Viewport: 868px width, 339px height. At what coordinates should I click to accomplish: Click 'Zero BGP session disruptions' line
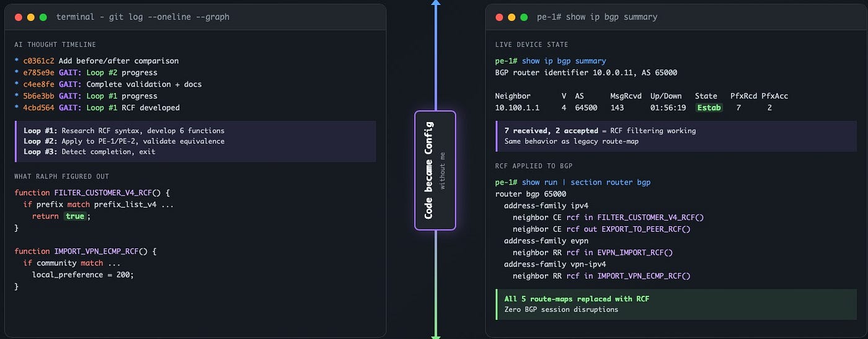tap(561, 309)
